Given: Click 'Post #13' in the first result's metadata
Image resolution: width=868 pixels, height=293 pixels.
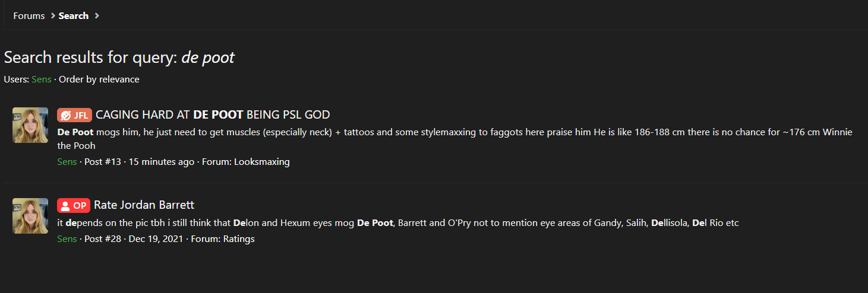Looking at the screenshot, I should coord(103,162).
